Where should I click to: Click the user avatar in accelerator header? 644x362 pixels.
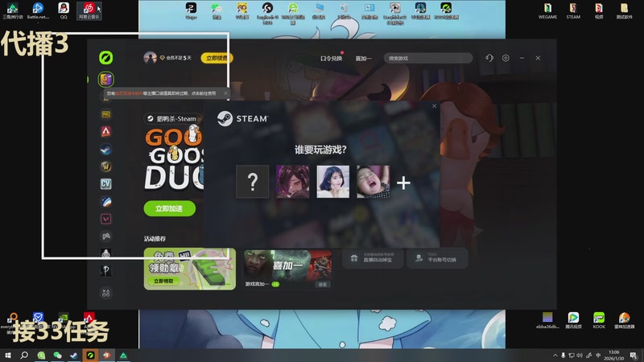[x=150, y=58]
